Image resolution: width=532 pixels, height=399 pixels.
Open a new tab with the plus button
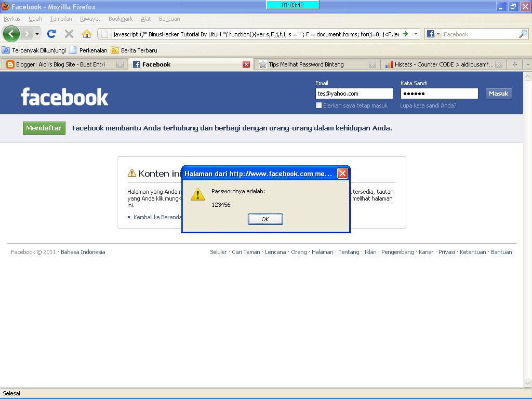pyautogui.click(x=515, y=64)
